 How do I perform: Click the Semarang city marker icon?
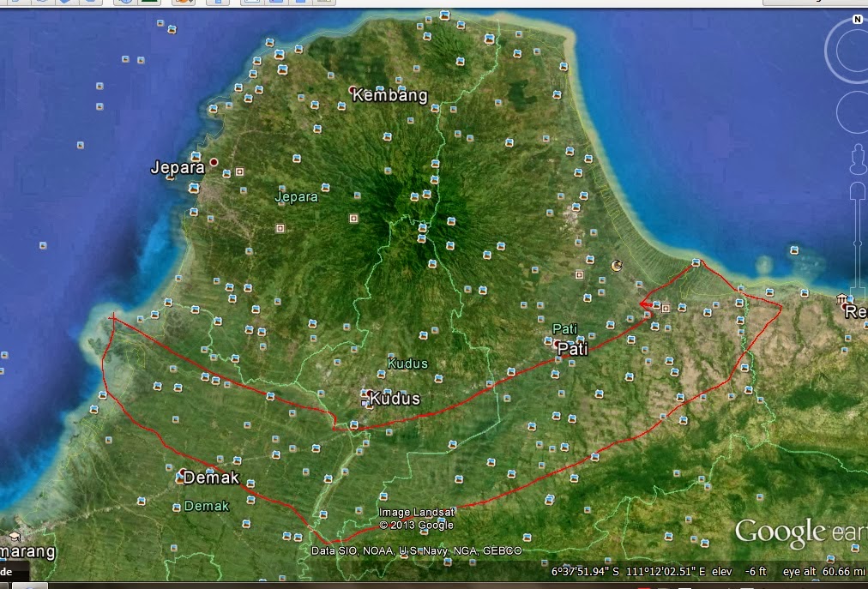pyautogui.click(x=15, y=537)
